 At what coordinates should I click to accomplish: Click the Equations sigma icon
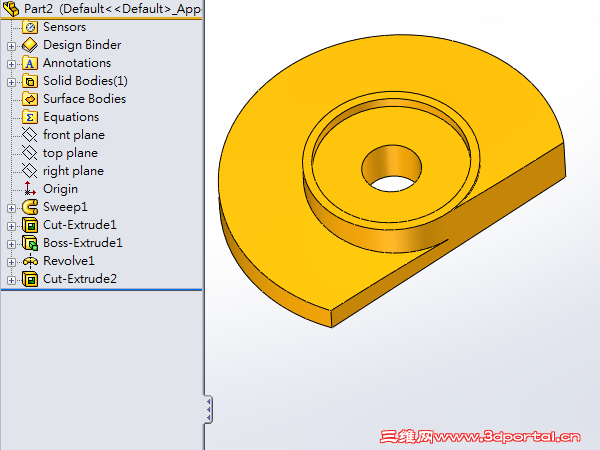pos(30,117)
